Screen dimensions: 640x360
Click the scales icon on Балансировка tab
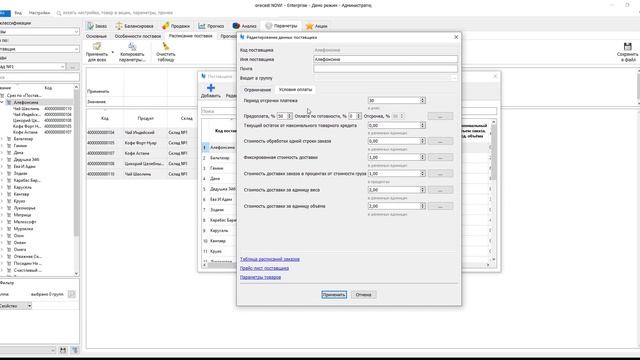119,26
